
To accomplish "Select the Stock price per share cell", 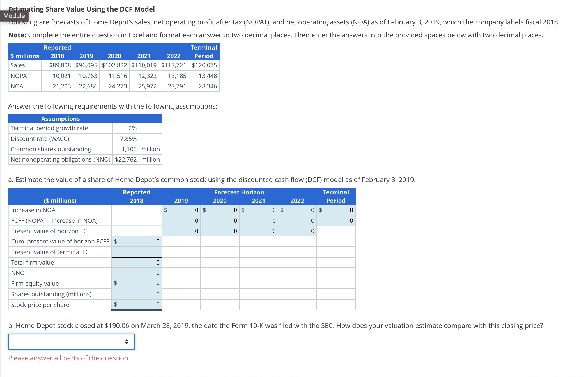I will [137, 305].
